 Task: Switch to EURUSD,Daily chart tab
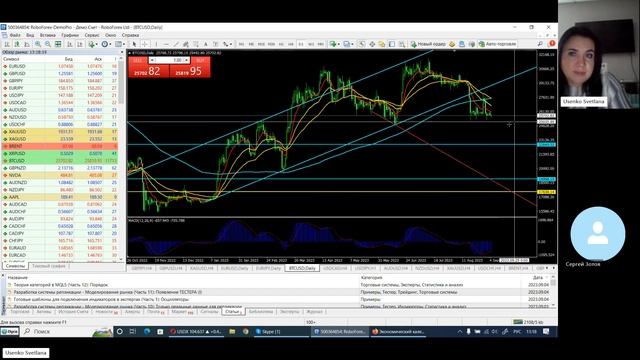click(x=234, y=268)
